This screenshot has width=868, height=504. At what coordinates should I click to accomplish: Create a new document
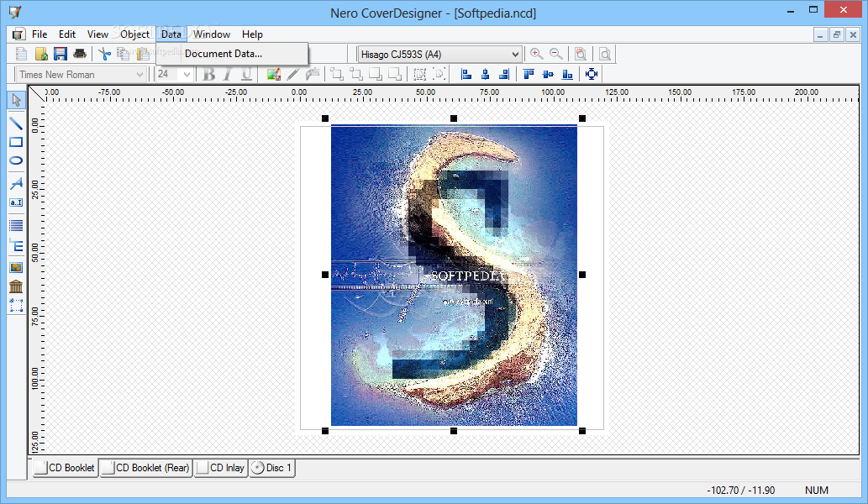(x=22, y=54)
